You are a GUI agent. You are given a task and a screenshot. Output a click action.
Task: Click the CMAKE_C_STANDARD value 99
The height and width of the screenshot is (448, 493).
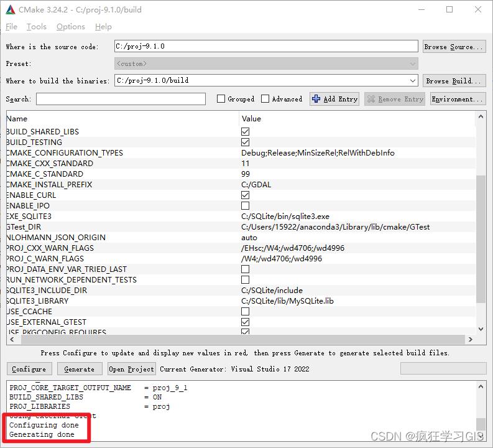pyautogui.click(x=245, y=174)
